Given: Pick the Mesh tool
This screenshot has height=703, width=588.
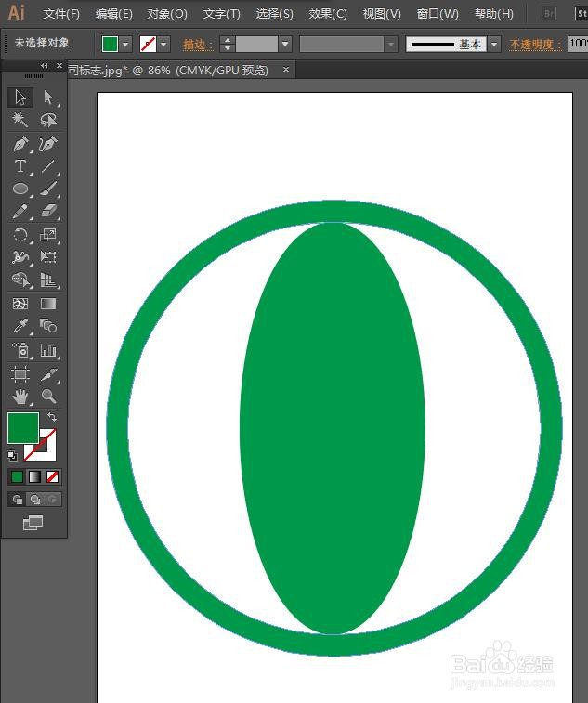Looking at the screenshot, I should point(20,304).
